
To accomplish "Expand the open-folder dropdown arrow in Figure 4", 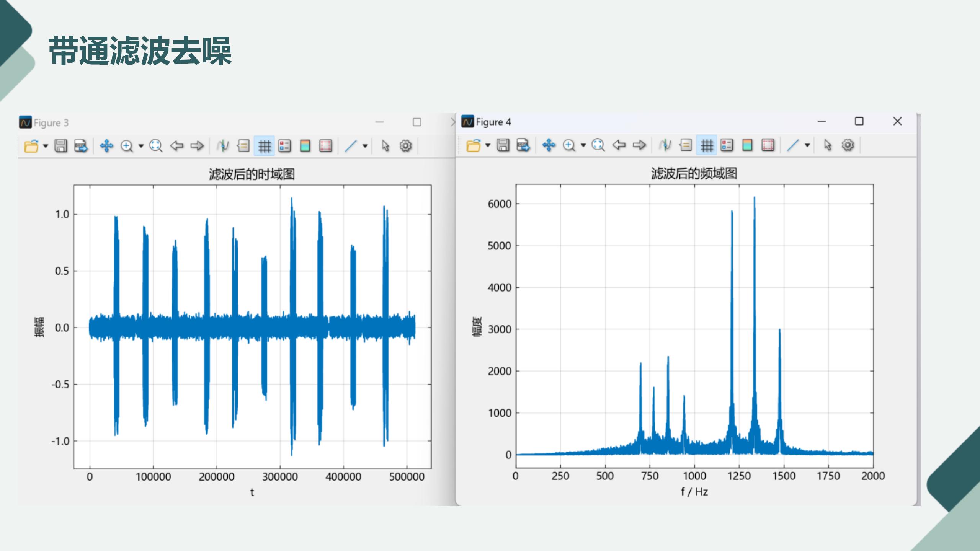I will 488,145.
